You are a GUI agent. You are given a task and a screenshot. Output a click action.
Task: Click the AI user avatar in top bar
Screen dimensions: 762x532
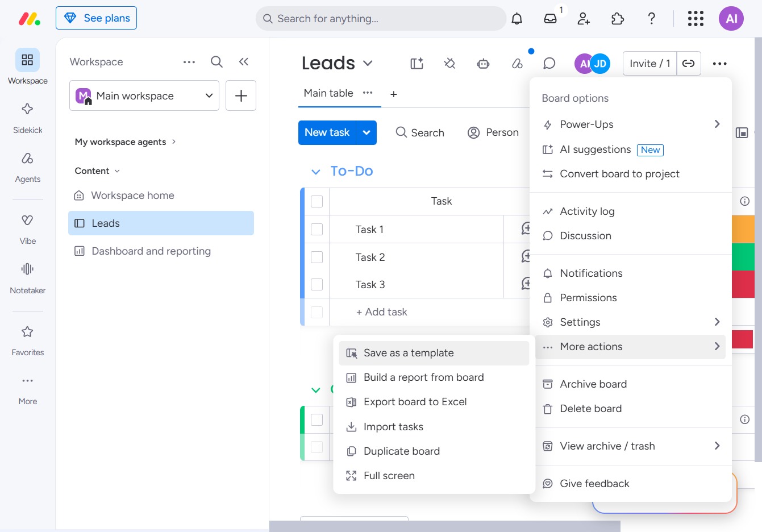click(x=731, y=19)
